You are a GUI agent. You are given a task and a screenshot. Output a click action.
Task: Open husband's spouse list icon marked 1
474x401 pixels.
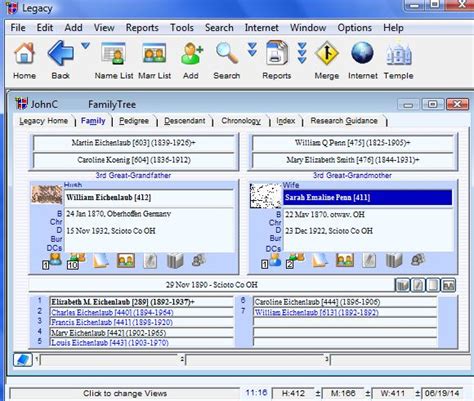[x=52, y=261]
